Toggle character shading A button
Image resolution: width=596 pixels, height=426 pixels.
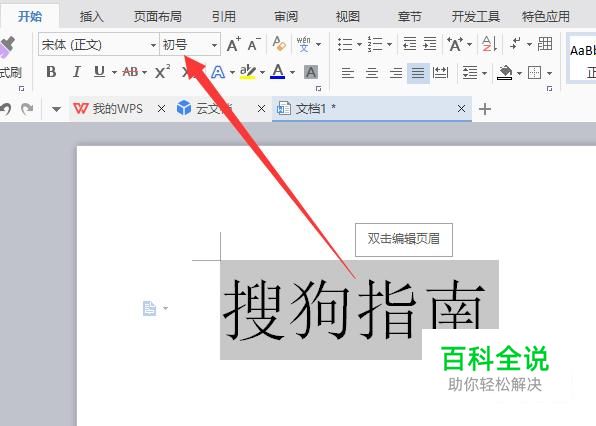tap(311, 72)
